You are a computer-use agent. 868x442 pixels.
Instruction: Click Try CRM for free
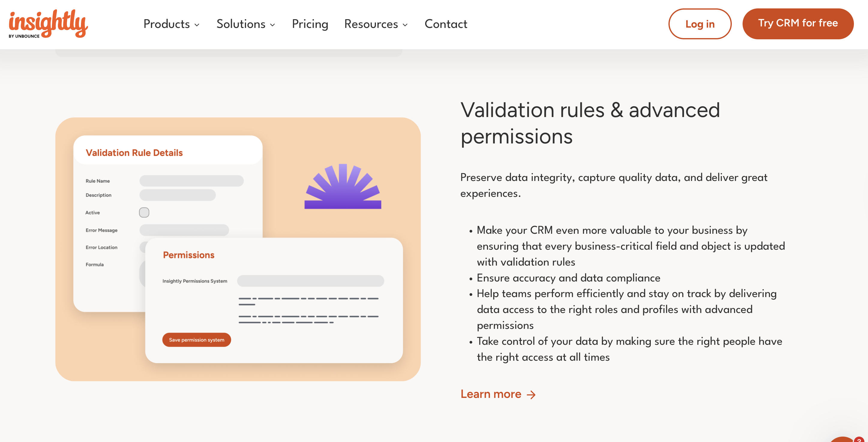coord(798,23)
